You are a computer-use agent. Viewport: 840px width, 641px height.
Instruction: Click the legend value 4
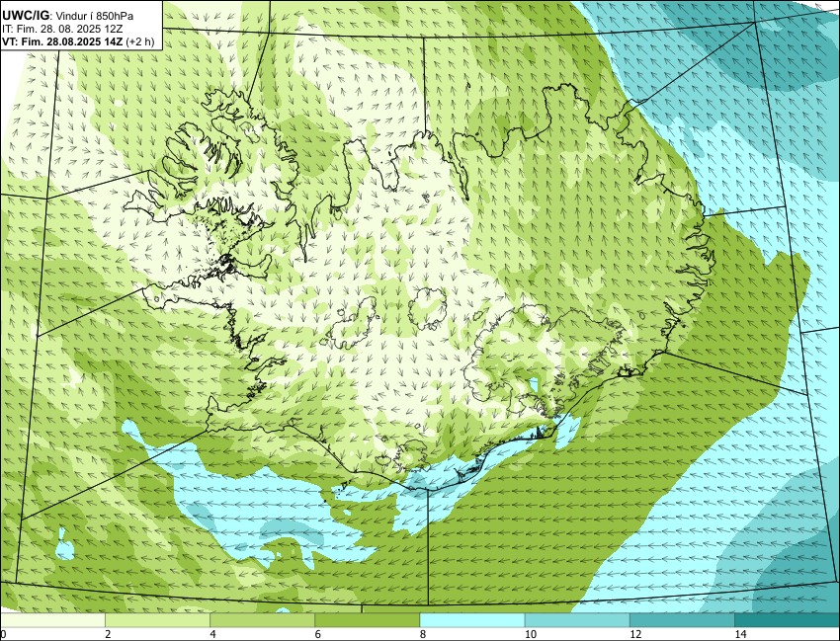pyautogui.click(x=213, y=634)
